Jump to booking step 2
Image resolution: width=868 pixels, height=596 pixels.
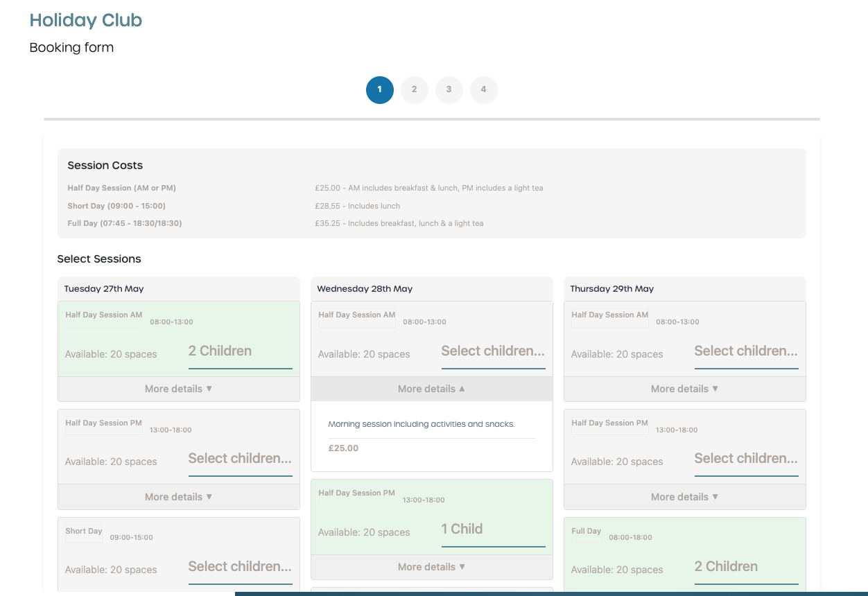tap(415, 90)
